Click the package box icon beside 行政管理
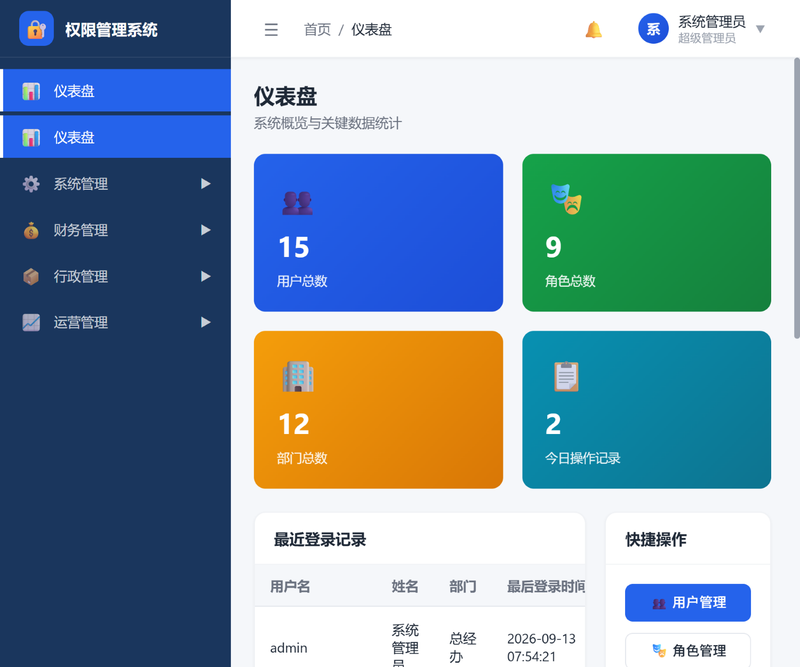The width and height of the screenshot is (800, 667). 31,277
